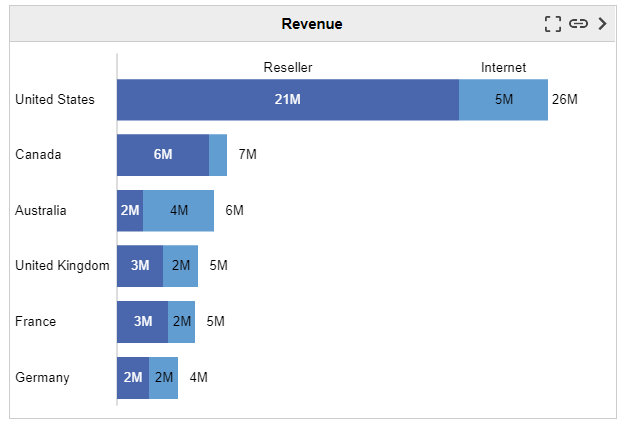
Task: Click the United States 21M Reseller bar
Action: [288, 100]
